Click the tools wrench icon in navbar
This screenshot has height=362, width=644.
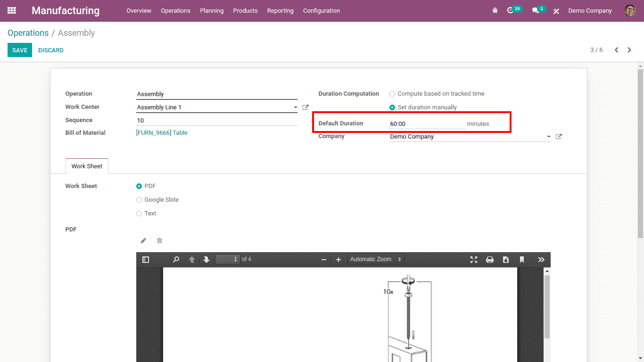coord(556,11)
